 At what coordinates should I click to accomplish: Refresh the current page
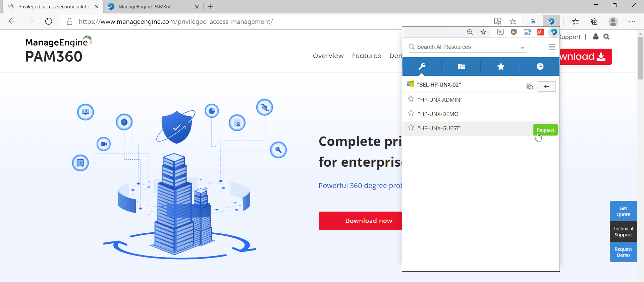tap(49, 21)
